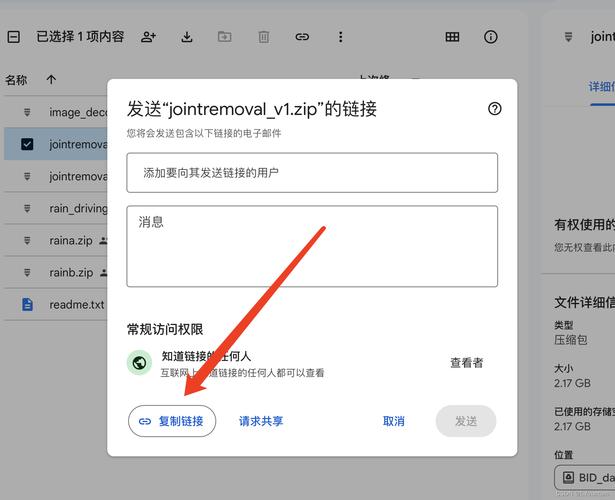The width and height of the screenshot is (615, 500).
Task: Reverse sort order with the up arrow
Action: click(51, 80)
